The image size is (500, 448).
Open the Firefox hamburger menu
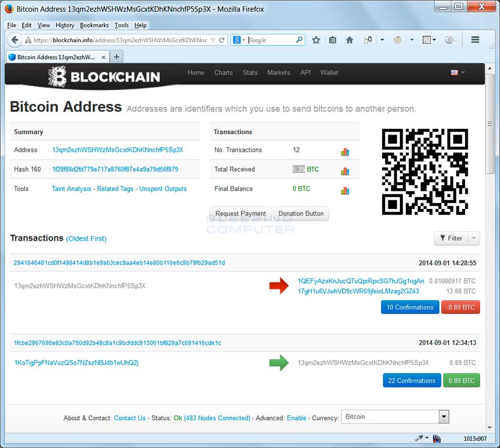click(475, 39)
